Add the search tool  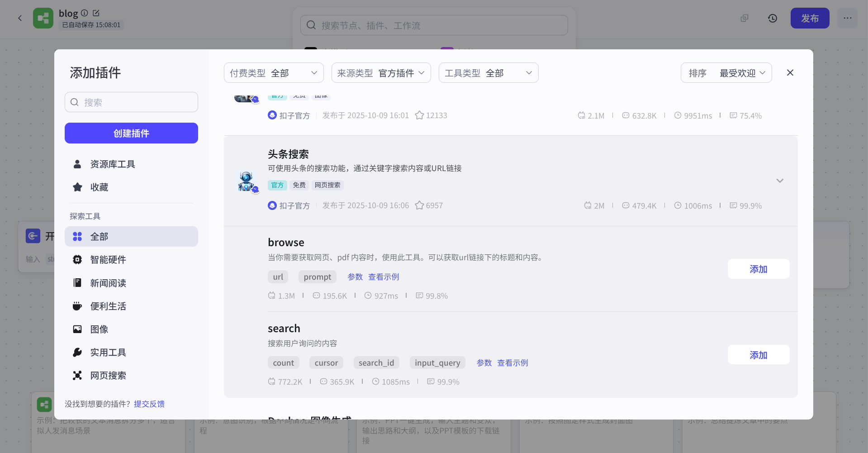coord(759,355)
